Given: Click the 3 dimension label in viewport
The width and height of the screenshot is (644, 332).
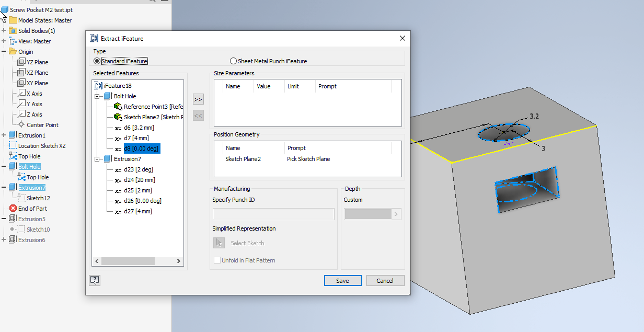Looking at the screenshot, I should pos(544,148).
